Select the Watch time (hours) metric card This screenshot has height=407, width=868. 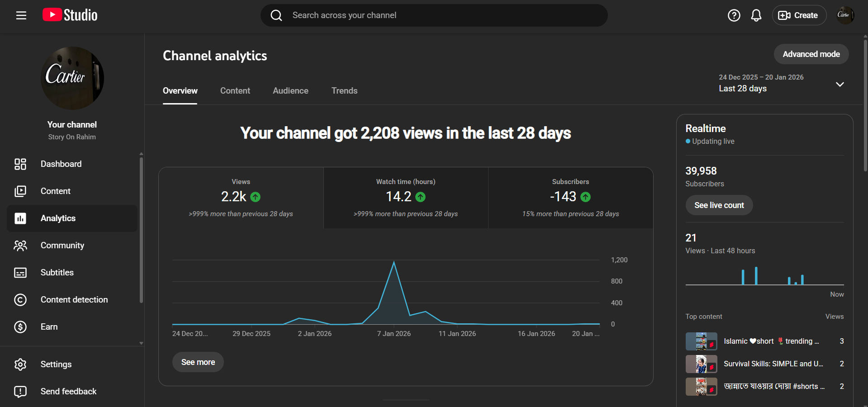point(406,198)
